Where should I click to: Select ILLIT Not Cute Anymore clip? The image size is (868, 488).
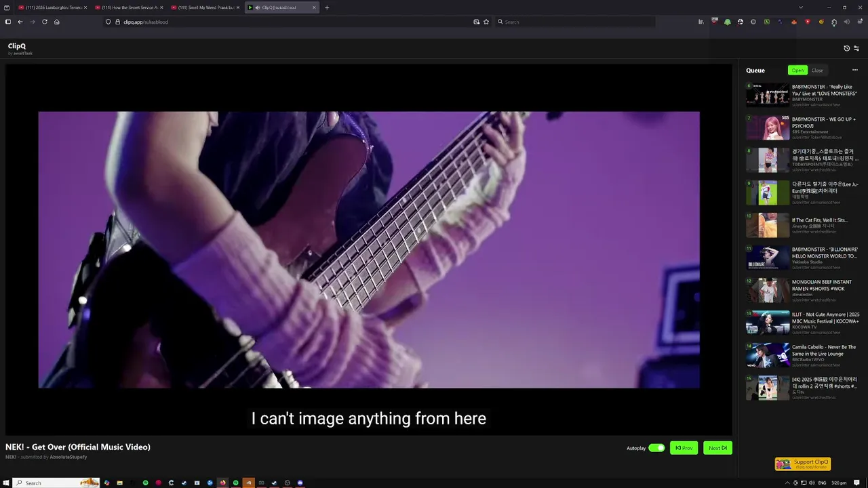(x=803, y=323)
